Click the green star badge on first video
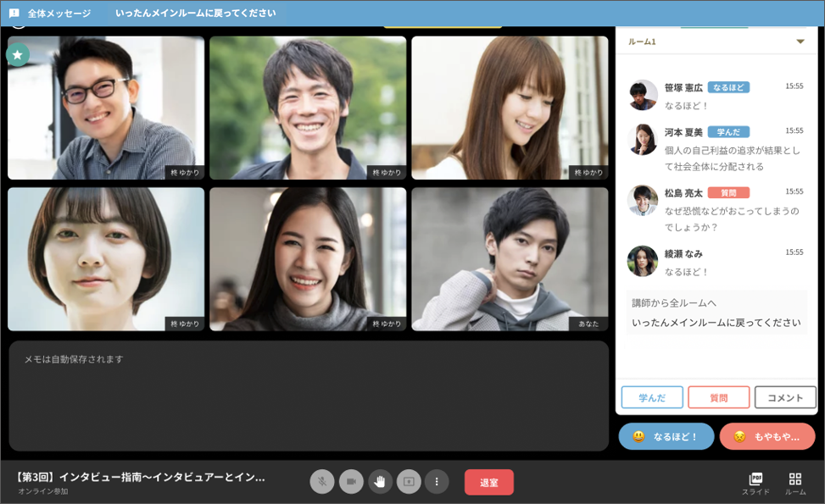The height and width of the screenshot is (504, 825). pyautogui.click(x=18, y=54)
